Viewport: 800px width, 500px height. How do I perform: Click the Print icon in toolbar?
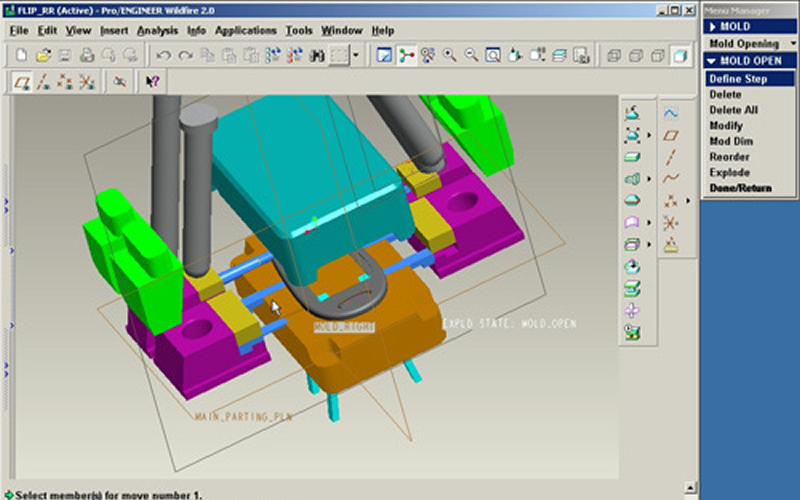pos(86,56)
